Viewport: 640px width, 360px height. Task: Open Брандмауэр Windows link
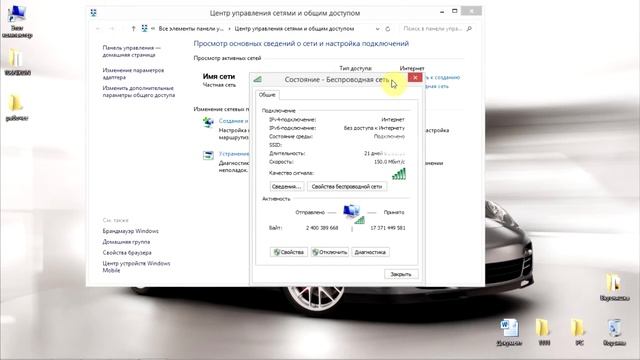[x=131, y=231]
